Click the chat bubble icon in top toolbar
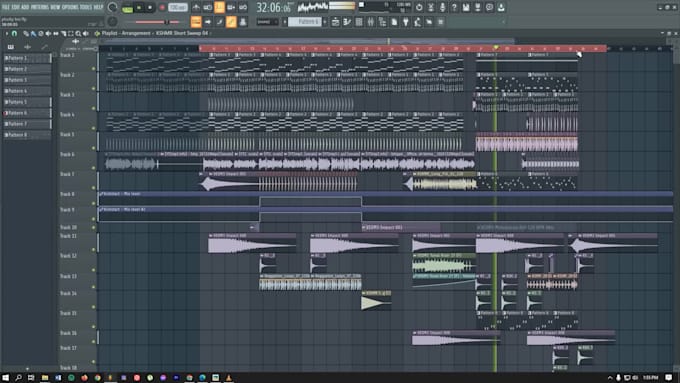This screenshot has height=383, width=680. [489, 7]
